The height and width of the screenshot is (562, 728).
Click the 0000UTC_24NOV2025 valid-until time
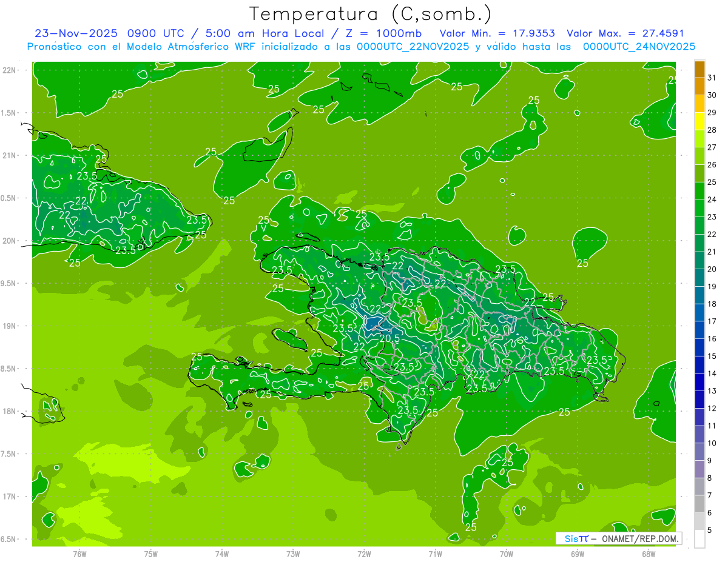(639, 47)
